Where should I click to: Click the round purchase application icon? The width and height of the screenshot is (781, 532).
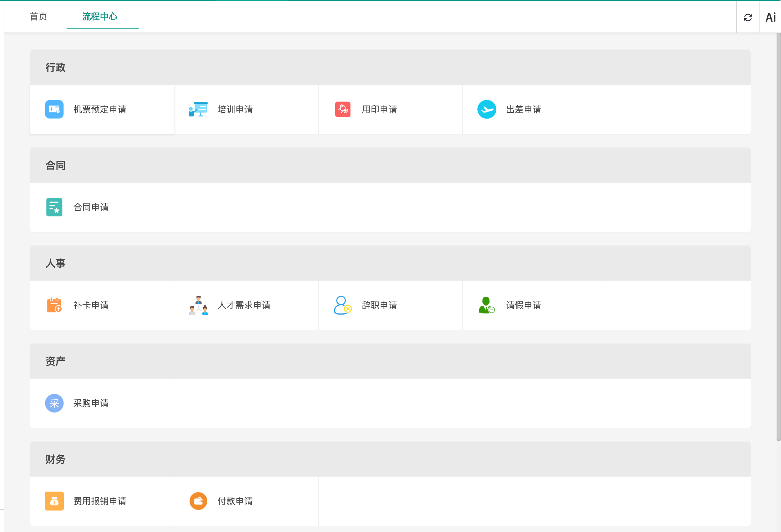(x=54, y=403)
